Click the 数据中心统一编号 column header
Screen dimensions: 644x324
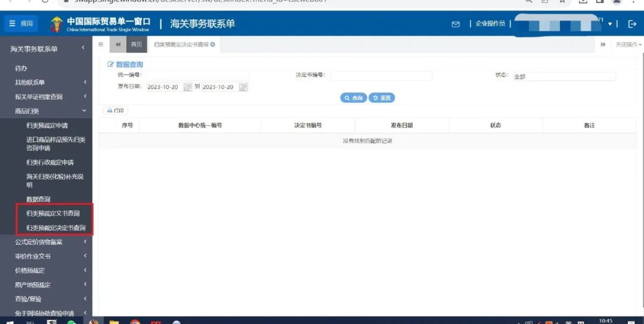(200, 125)
